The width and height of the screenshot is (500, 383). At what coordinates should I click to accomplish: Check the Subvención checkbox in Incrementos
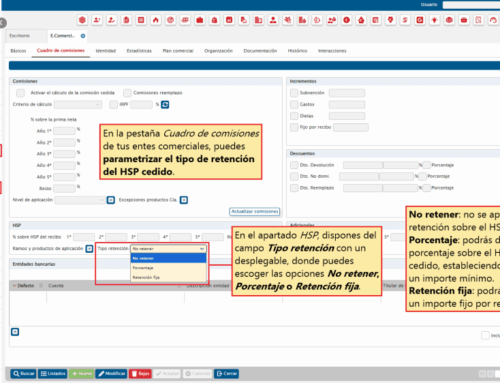click(294, 93)
